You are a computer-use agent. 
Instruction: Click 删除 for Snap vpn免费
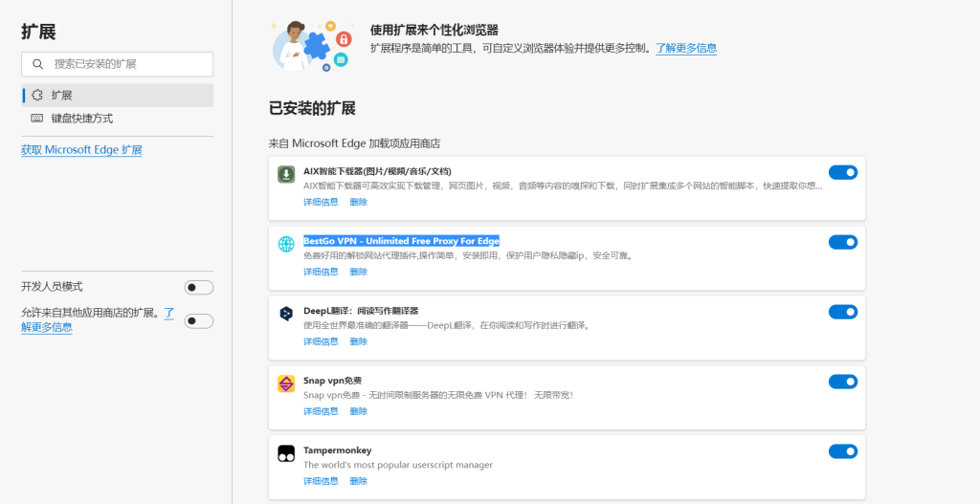358,411
